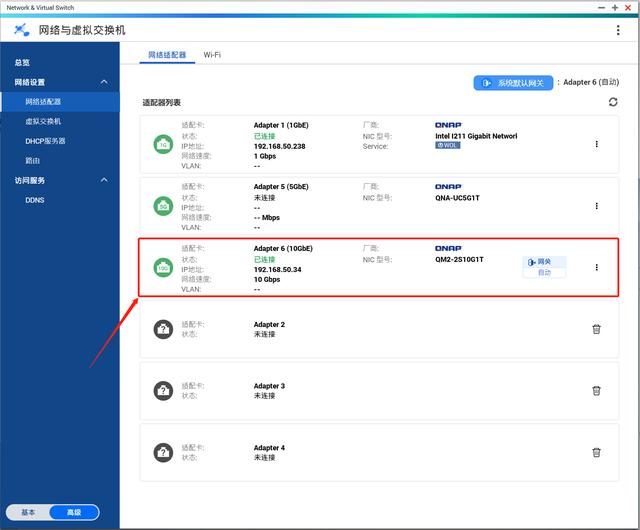Switch to 基本 mode
Viewport: 640px width, 530px height.
click(x=28, y=512)
